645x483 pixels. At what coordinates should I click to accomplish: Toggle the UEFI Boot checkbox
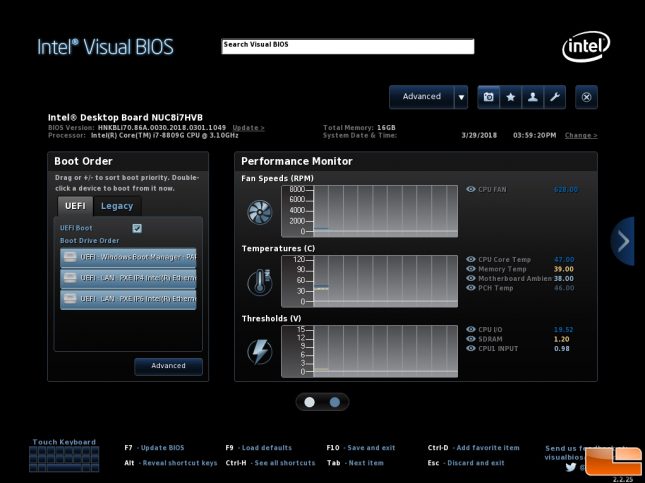pyautogui.click(x=137, y=228)
